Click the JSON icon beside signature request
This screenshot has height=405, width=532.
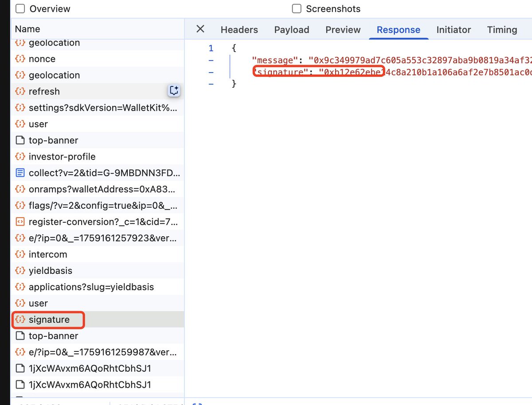(x=20, y=319)
